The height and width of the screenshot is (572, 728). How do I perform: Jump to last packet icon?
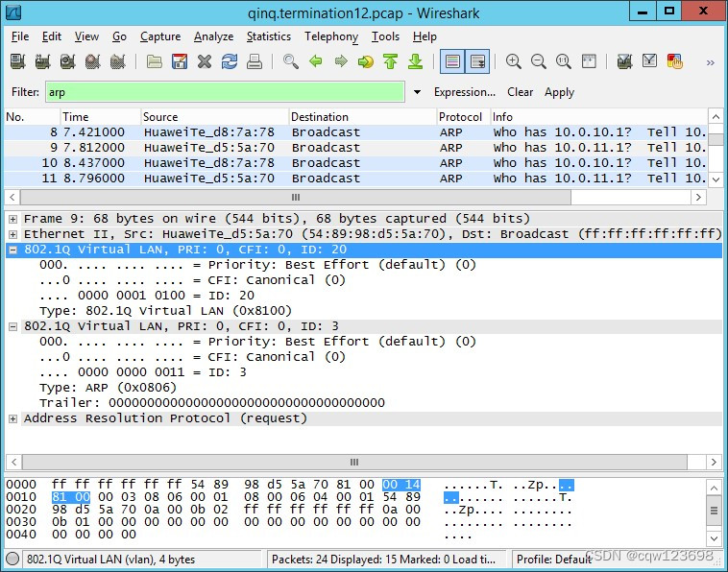(x=416, y=61)
